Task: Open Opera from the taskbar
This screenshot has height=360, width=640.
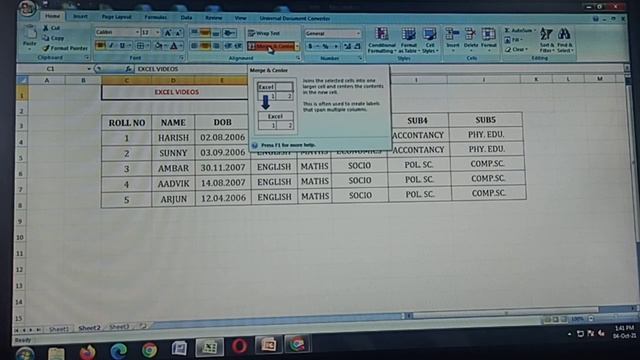Action: [239, 347]
